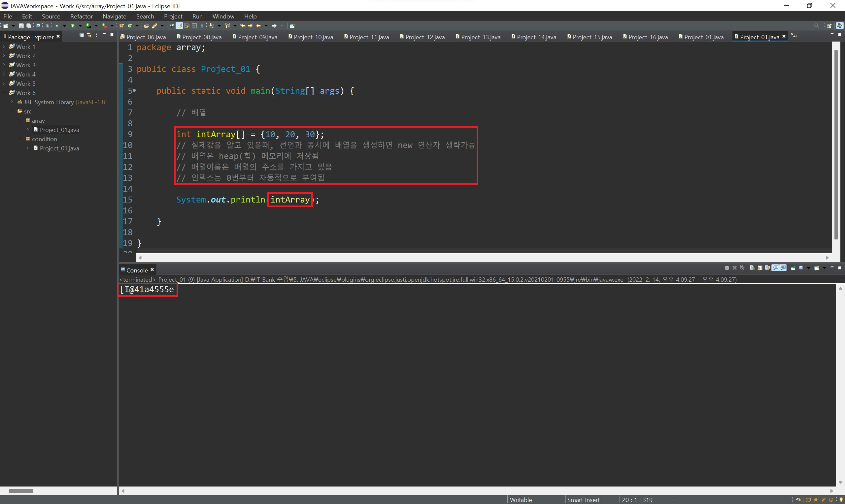This screenshot has height=504, width=845.
Task: Click the editor's horizontal scrollbar
Action: pyautogui.click(x=483, y=258)
